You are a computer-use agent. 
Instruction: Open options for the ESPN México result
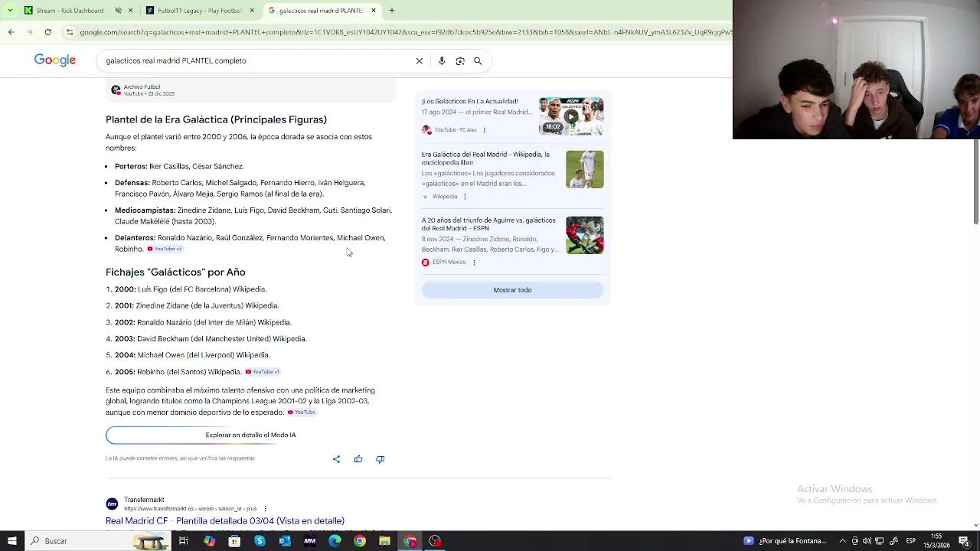pyautogui.click(x=474, y=262)
